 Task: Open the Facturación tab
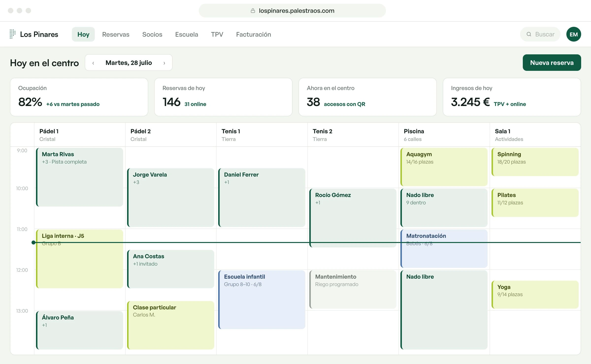[x=253, y=34]
